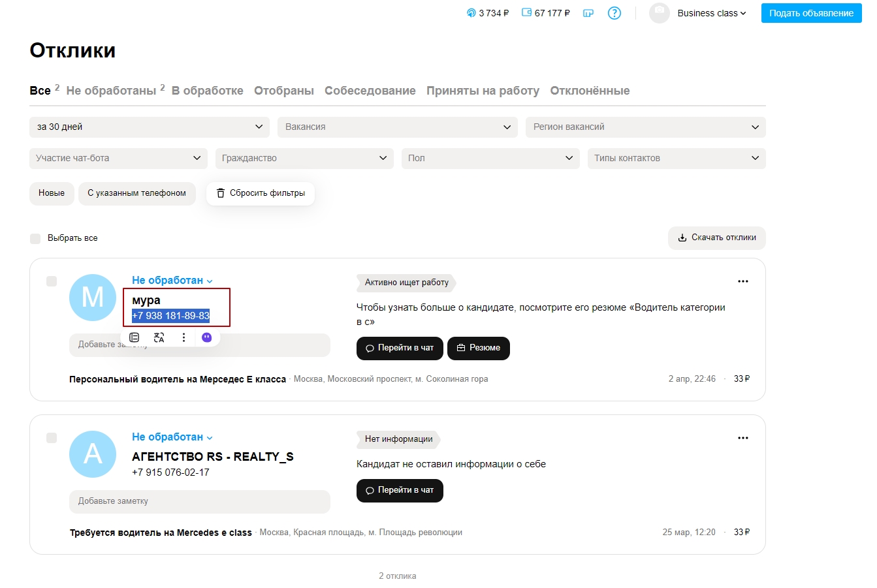This screenshot has width=877, height=588.
Task: Click Скачать отклики download button
Action: pos(716,238)
